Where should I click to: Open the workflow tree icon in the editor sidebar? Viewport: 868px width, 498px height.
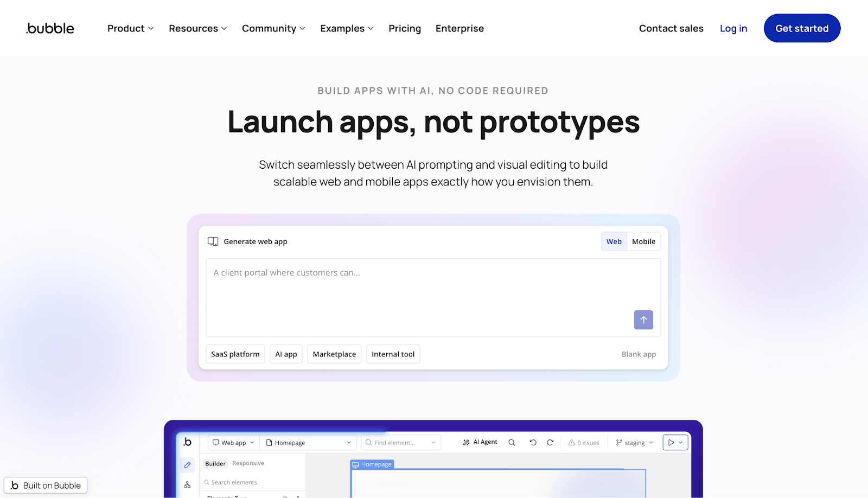point(187,484)
